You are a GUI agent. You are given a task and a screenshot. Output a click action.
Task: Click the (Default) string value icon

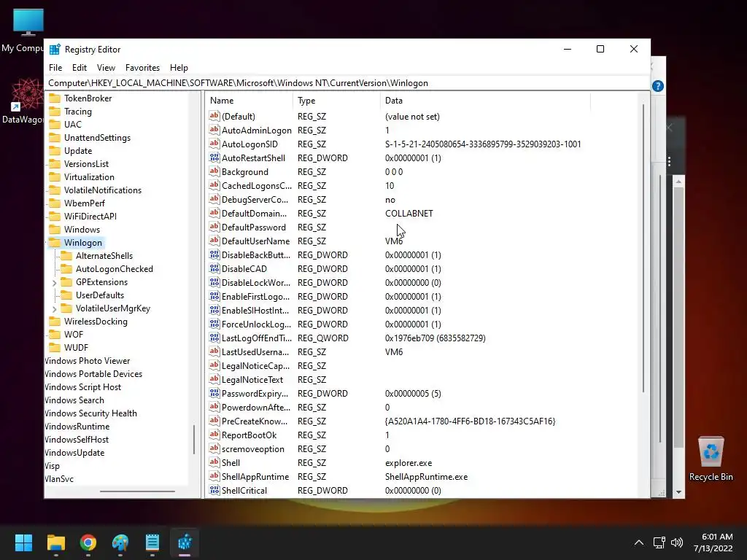click(214, 116)
